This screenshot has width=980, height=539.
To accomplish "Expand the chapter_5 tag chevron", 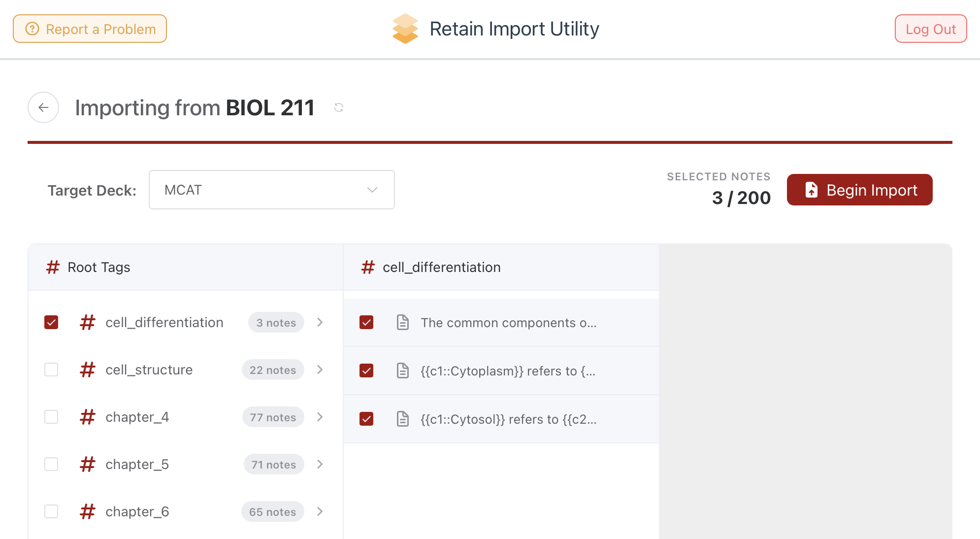I will (320, 464).
